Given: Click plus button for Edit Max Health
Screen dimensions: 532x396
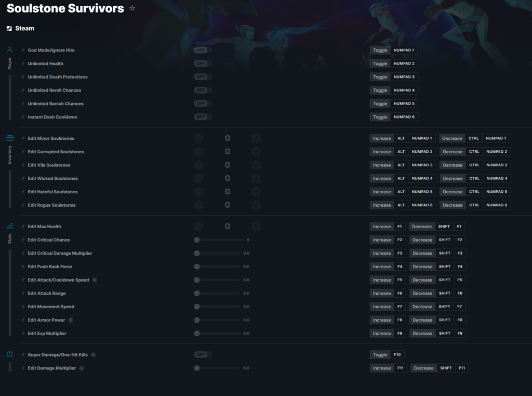Looking at the screenshot, I should (256, 227).
